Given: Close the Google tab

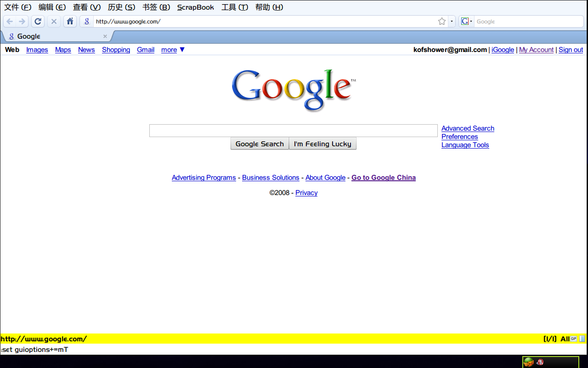Looking at the screenshot, I should pyautogui.click(x=105, y=36).
